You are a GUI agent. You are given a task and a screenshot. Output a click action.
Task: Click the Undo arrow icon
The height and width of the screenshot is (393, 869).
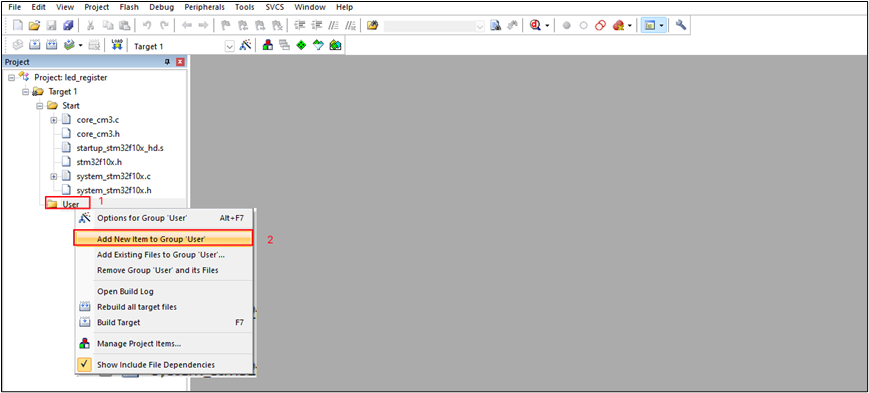[x=147, y=25]
